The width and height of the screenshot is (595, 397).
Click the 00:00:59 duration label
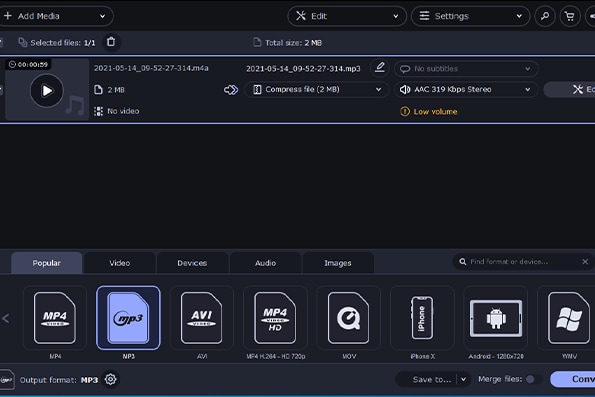[29, 65]
